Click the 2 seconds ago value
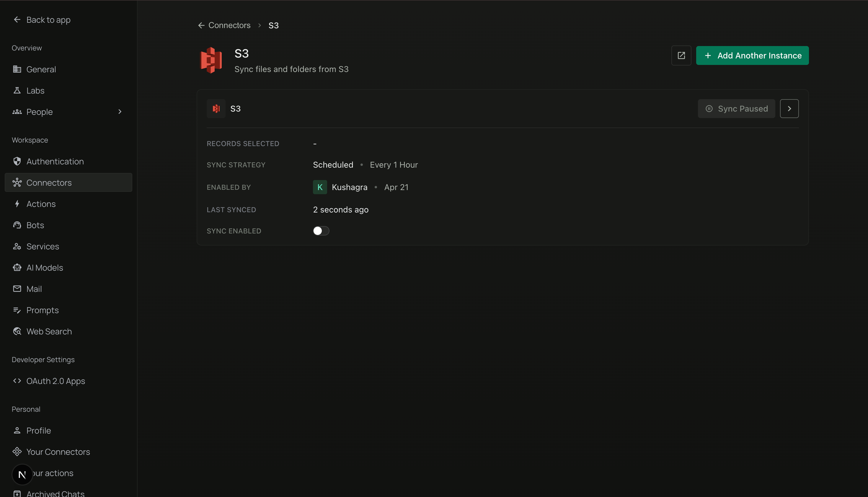The image size is (868, 497). click(341, 210)
